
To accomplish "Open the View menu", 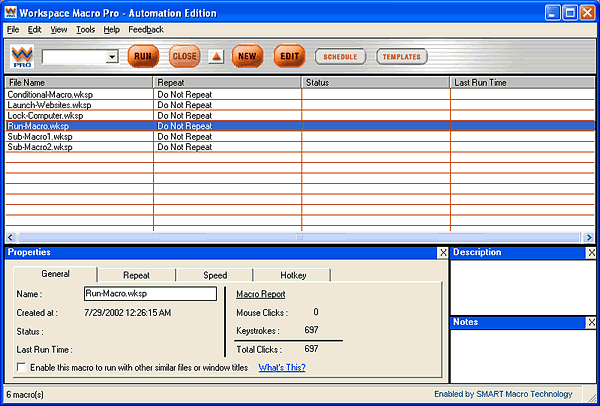I will 59,29.
